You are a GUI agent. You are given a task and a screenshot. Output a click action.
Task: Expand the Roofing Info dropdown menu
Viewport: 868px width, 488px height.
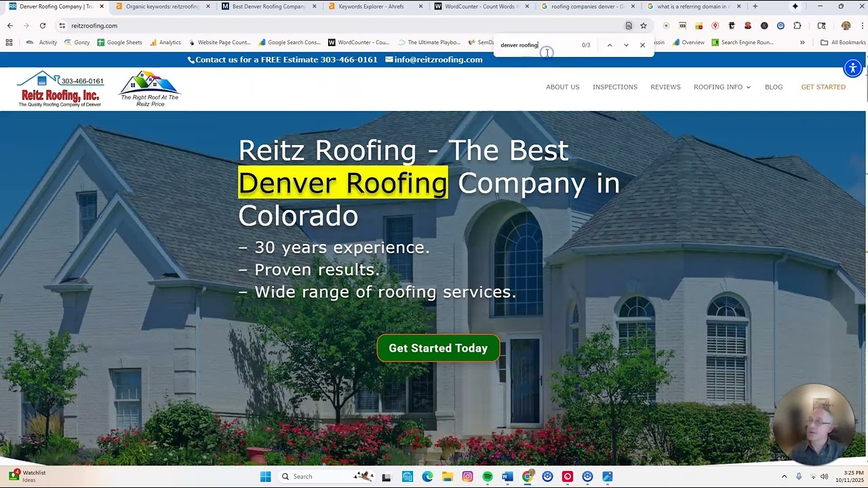[x=722, y=87]
